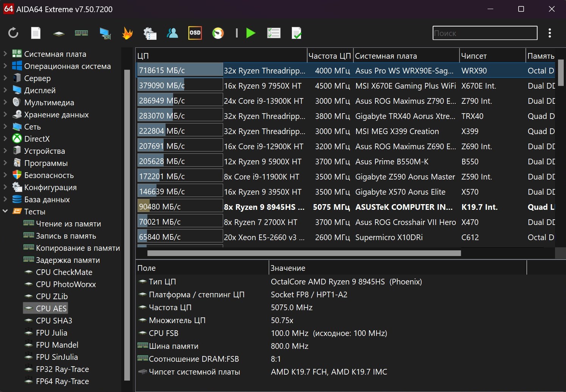Expand the DirectX tree node

click(x=5, y=139)
